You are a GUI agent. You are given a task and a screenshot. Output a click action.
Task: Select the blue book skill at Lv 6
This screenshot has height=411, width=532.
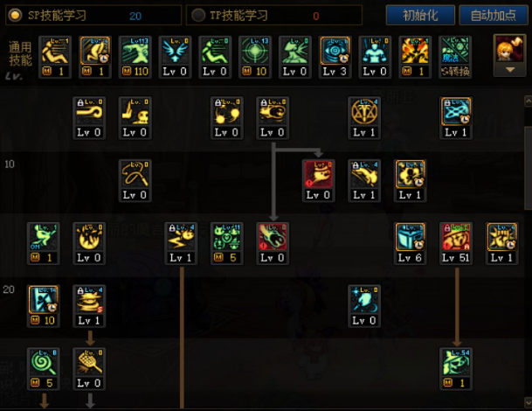coord(410,237)
